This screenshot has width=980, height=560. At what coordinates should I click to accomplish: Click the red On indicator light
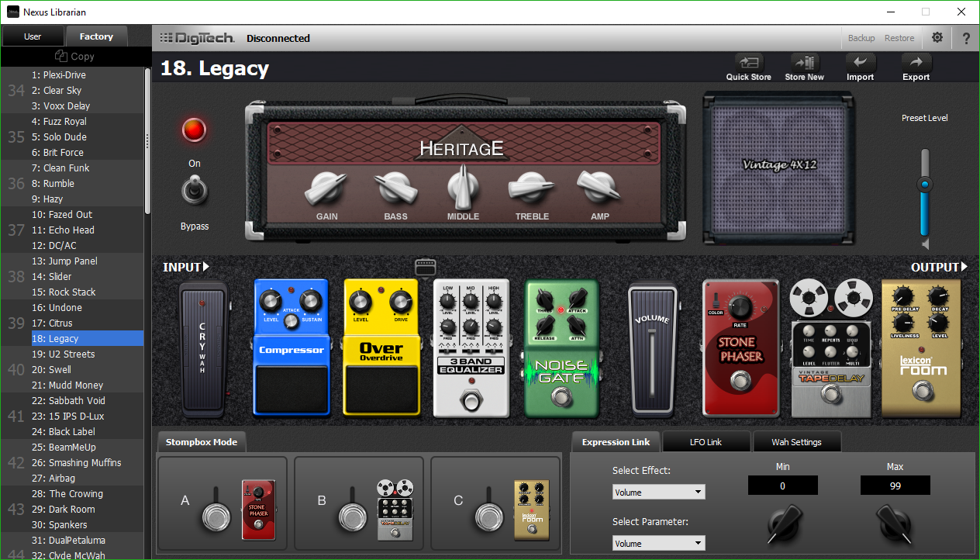pyautogui.click(x=194, y=130)
